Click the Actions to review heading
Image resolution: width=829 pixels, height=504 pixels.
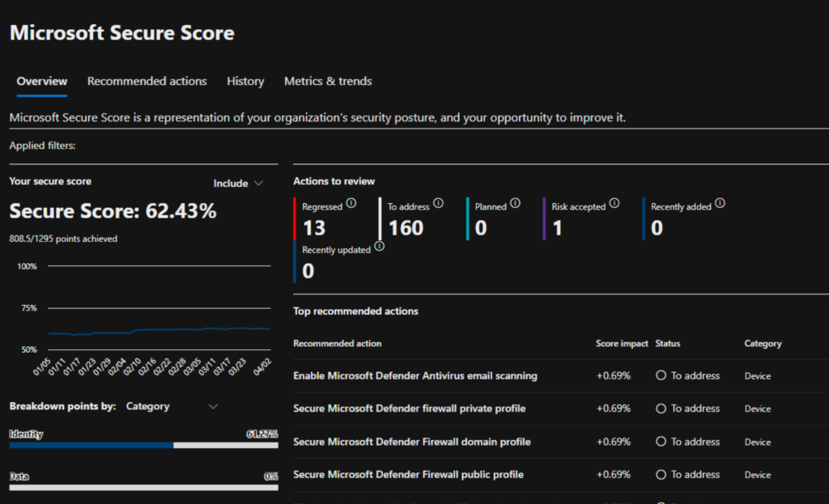[x=334, y=181]
